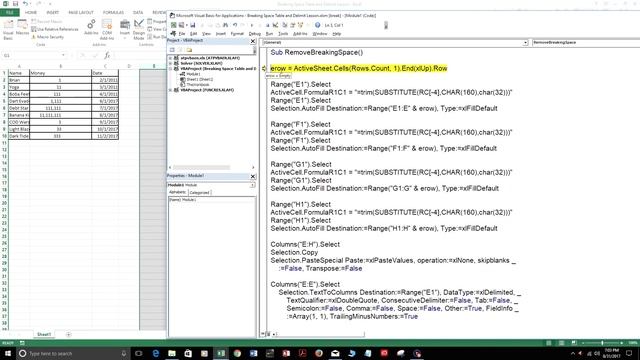This screenshot has width=640, height=360.
Task: Close the Properties pane
Action: coord(253,176)
